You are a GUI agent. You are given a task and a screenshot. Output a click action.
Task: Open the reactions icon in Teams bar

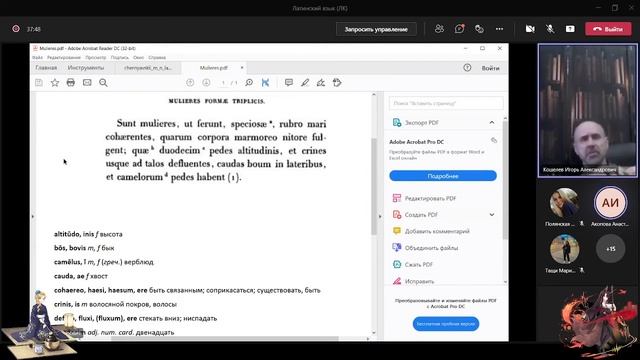[479, 29]
